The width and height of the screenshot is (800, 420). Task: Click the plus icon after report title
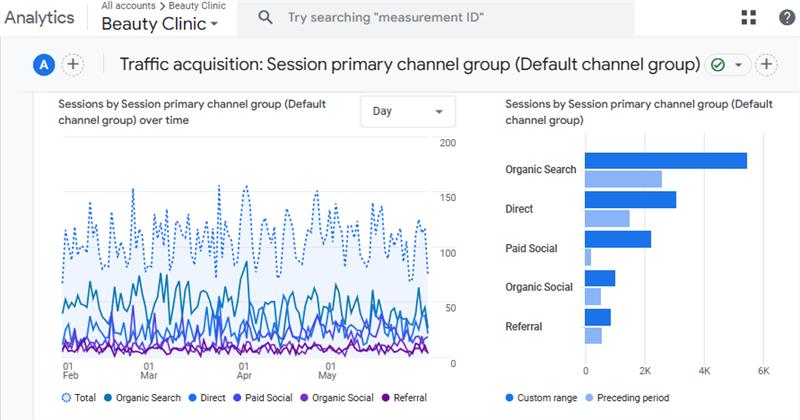click(766, 64)
